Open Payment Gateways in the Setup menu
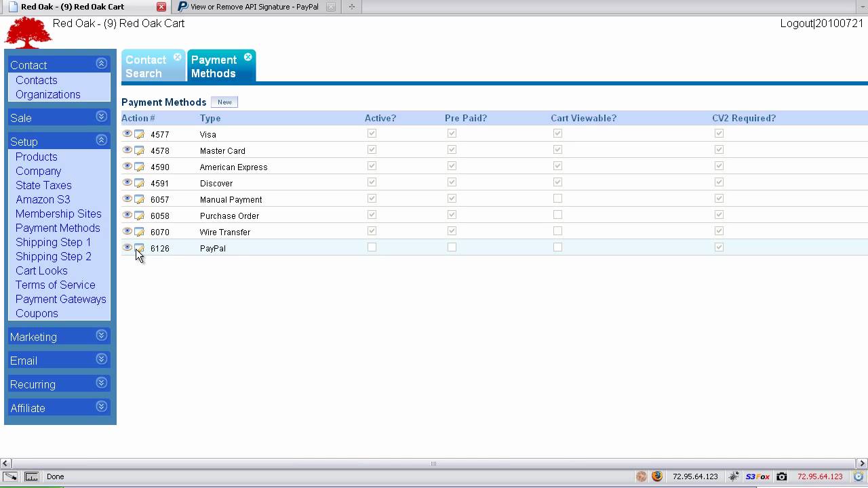 point(61,299)
